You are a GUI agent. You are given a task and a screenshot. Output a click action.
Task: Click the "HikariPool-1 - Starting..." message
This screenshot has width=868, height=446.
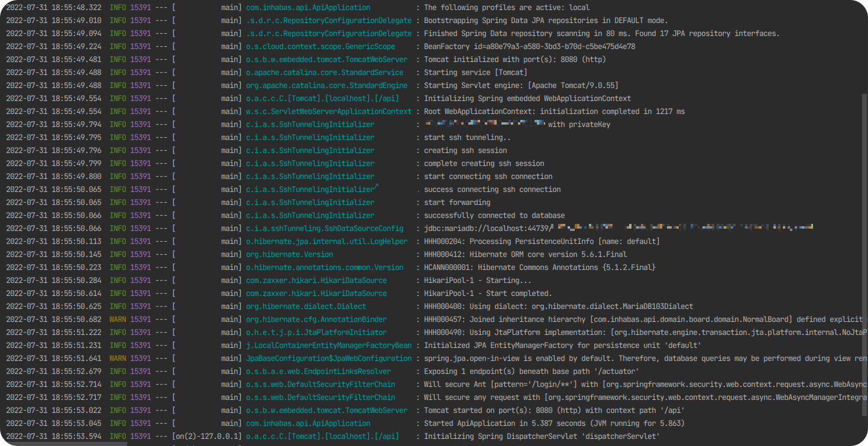478,281
